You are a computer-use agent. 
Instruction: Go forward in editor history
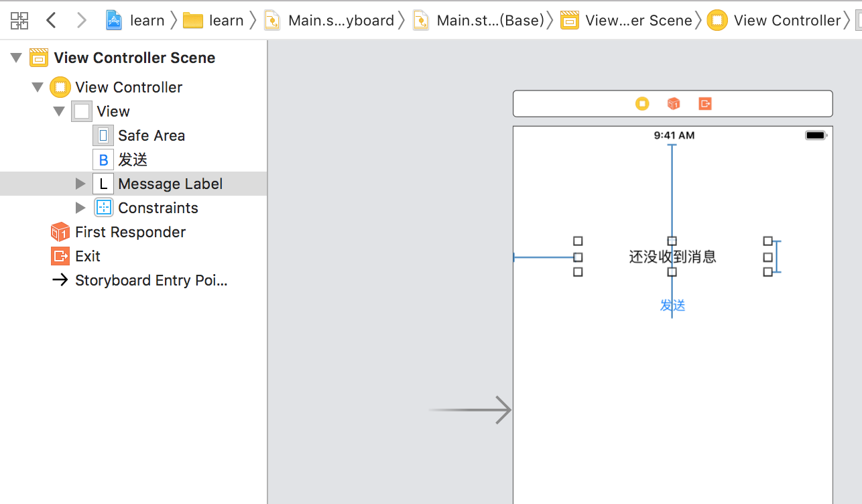pyautogui.click(x=82, y=21)
